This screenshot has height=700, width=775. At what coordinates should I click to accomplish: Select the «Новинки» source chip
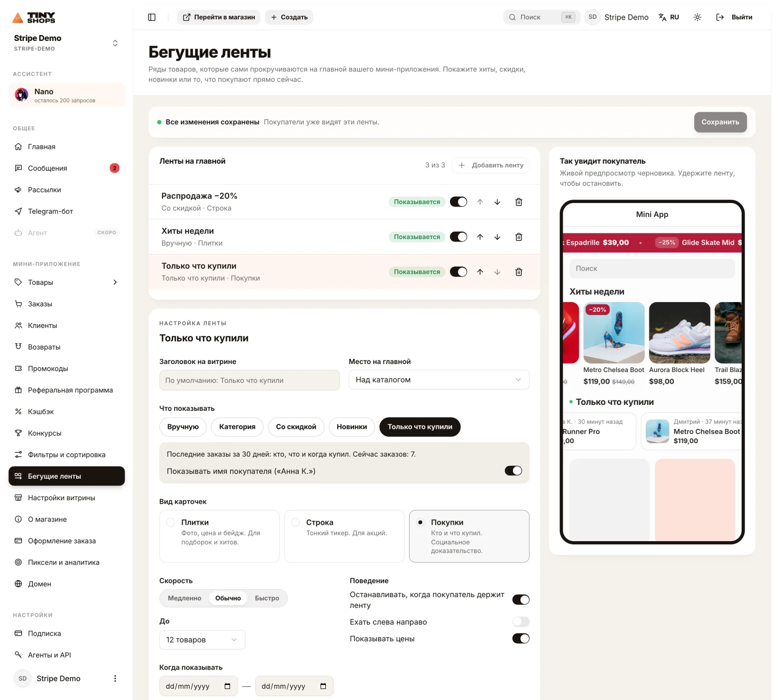352,427
